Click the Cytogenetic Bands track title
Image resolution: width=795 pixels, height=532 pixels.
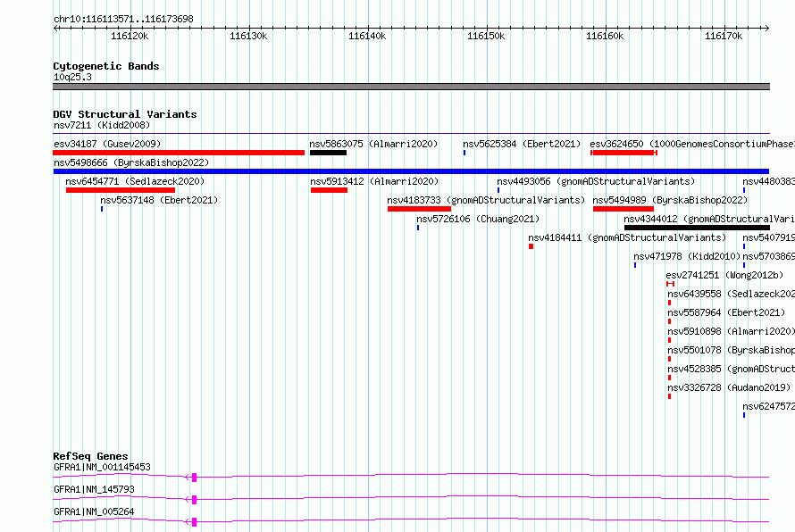[x=106, y=66]
